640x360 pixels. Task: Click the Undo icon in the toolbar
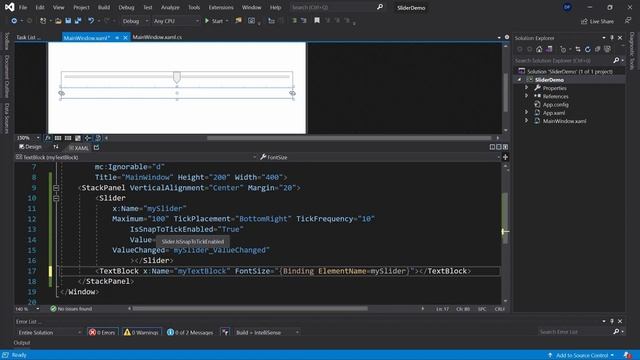coord(91,21)
